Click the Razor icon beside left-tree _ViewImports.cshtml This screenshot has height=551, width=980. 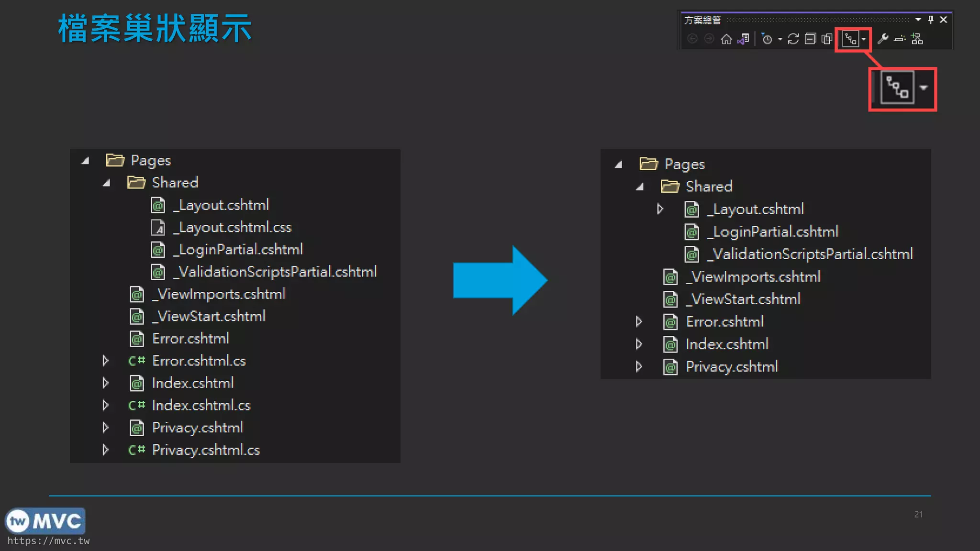click(x=137, y=294)
